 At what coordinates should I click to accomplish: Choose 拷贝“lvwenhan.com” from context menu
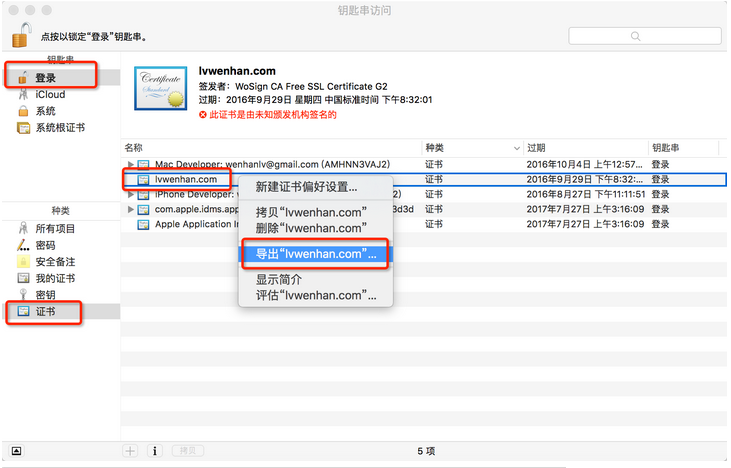(x=316, y=213)
